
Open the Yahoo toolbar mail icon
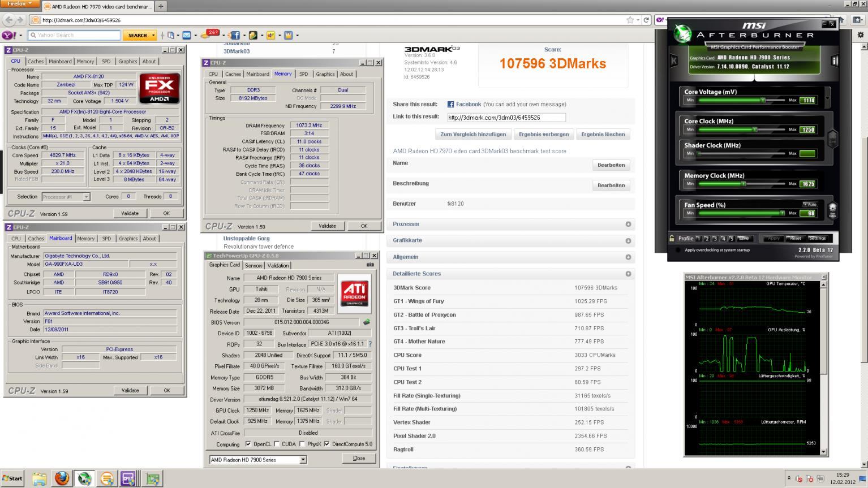click(x=187, y=35)
